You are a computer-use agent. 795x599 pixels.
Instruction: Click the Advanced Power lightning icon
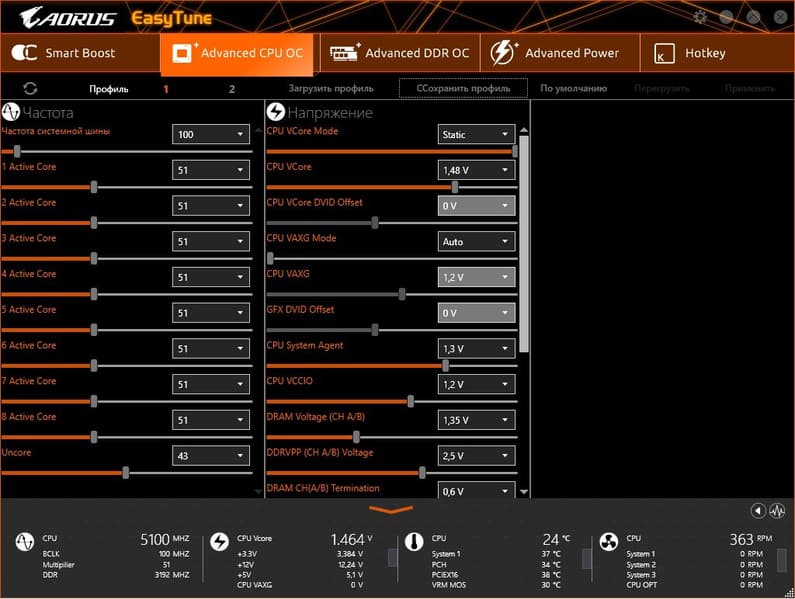click(503, 53)
